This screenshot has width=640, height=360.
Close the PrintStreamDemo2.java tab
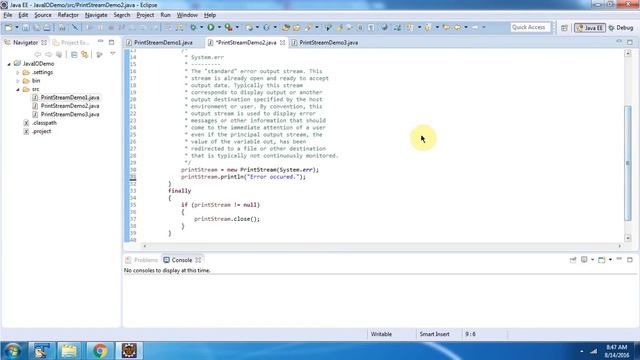coord(282,42)
